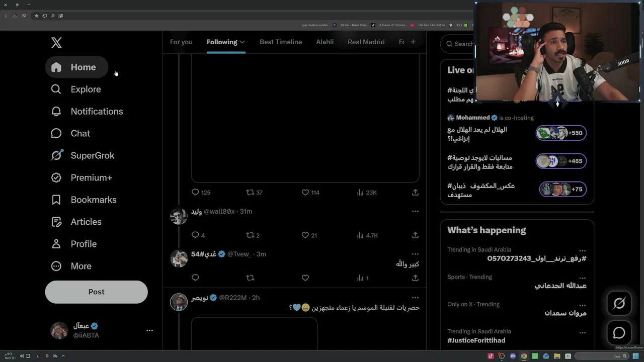The width and height of the screenshot is (644, 362).
Task: Open Explore in the sidebar
Action: click(x=76, y=89)
